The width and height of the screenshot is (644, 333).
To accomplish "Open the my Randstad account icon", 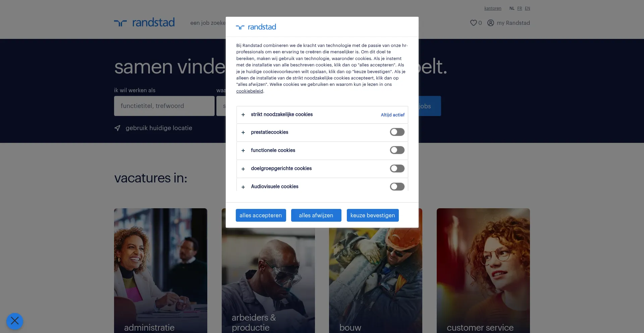I will tap(490, 23).
